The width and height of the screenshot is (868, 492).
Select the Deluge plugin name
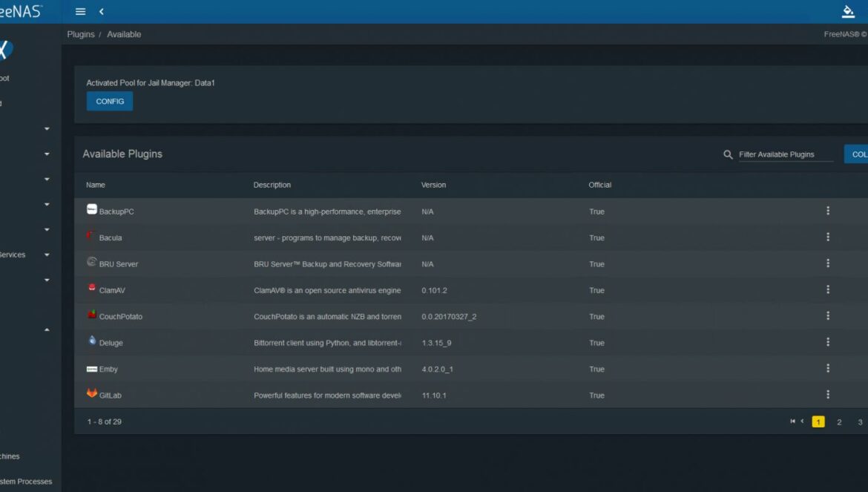tap(111, 343)
